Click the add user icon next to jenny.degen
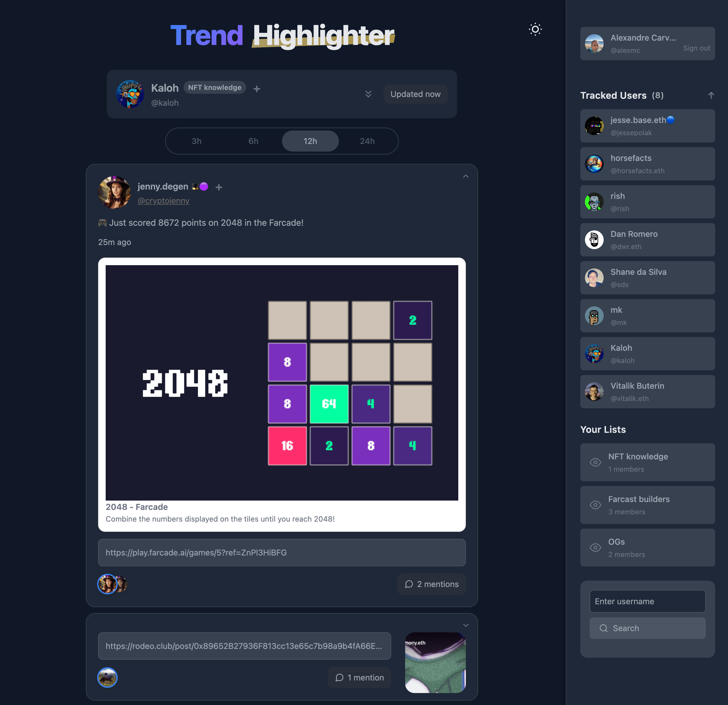Viewport: 728px width, 705px height. click(218, 187)
